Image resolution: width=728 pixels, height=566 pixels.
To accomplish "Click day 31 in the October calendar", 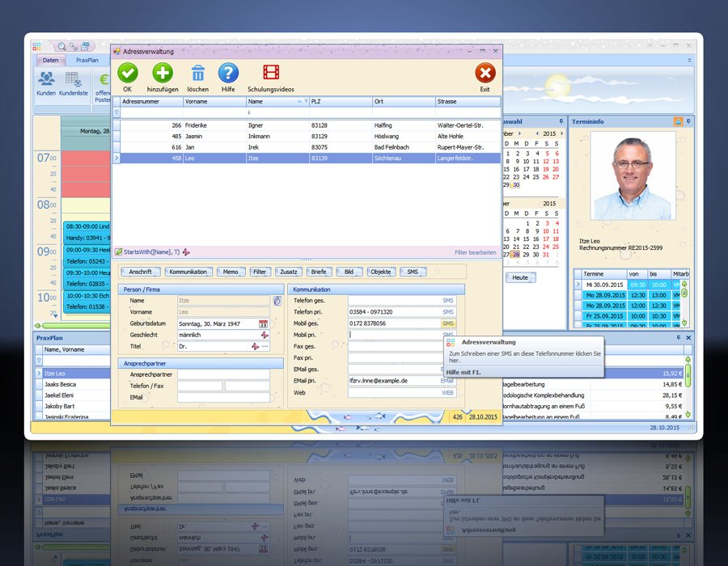I will [545, 255].
